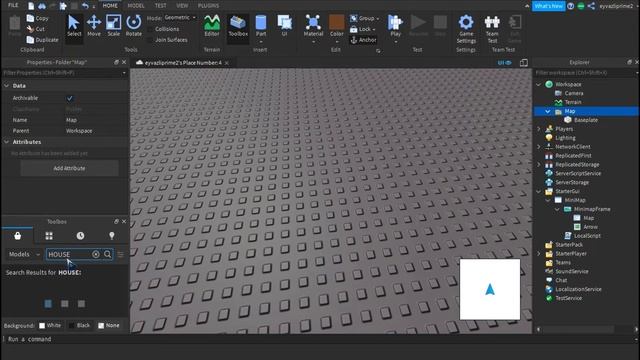Collapse the Map folder node
Image resolution: width=640 pixels, height=360 pixels.
point(548,111)
